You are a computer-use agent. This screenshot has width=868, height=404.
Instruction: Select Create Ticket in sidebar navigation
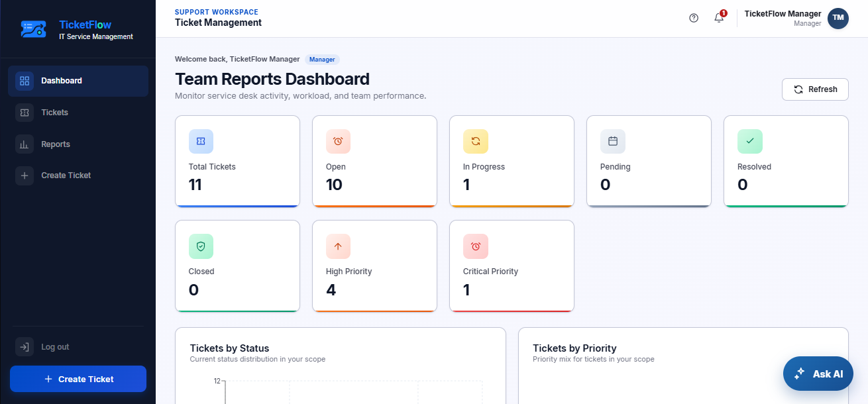tap(78, 176)
